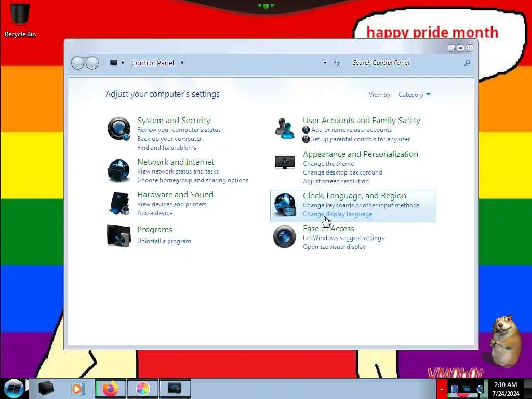The image size is (532, 399).
Task: Click Change the theme
Action: (x=328, y=164)
